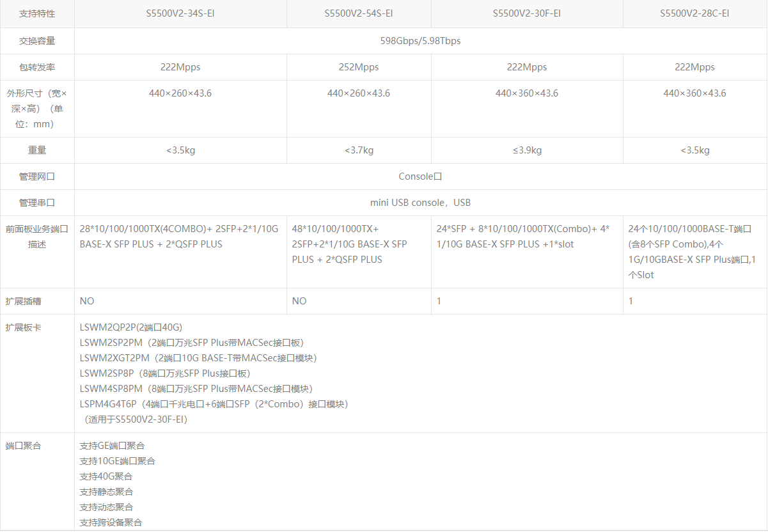Select the LSWM2QP2P(2端口40G) line
The image size is (768, 532).
tap(131, 327)
